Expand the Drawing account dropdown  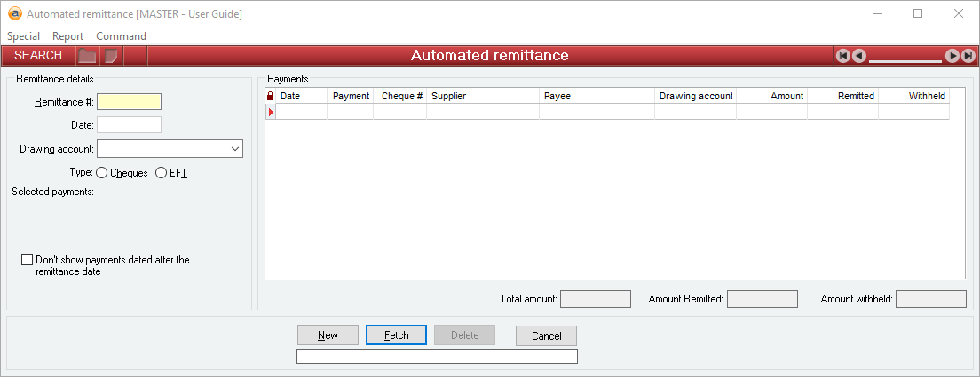pyautogui.click(x=234, y=149)
